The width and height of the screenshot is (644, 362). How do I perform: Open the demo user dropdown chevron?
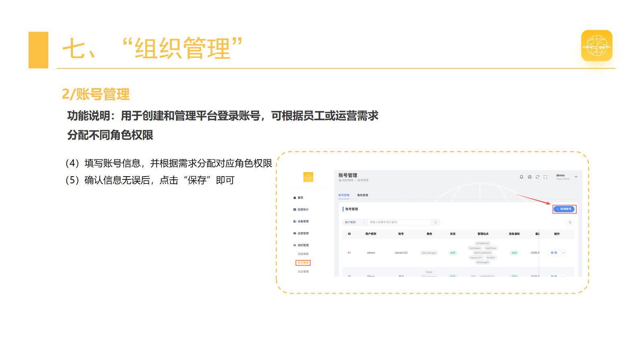[x=576, y=177]
